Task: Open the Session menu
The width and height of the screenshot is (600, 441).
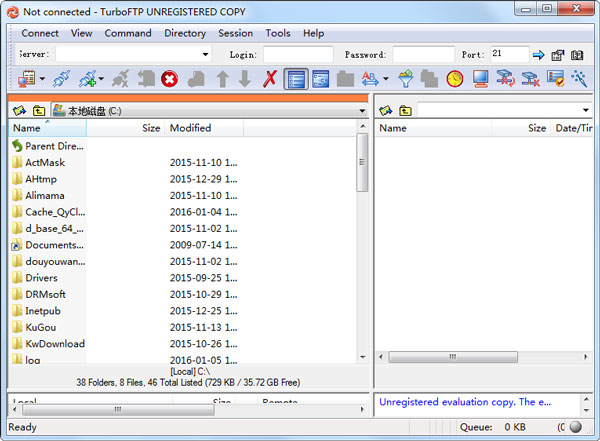Action: click(x=236, y=33)
